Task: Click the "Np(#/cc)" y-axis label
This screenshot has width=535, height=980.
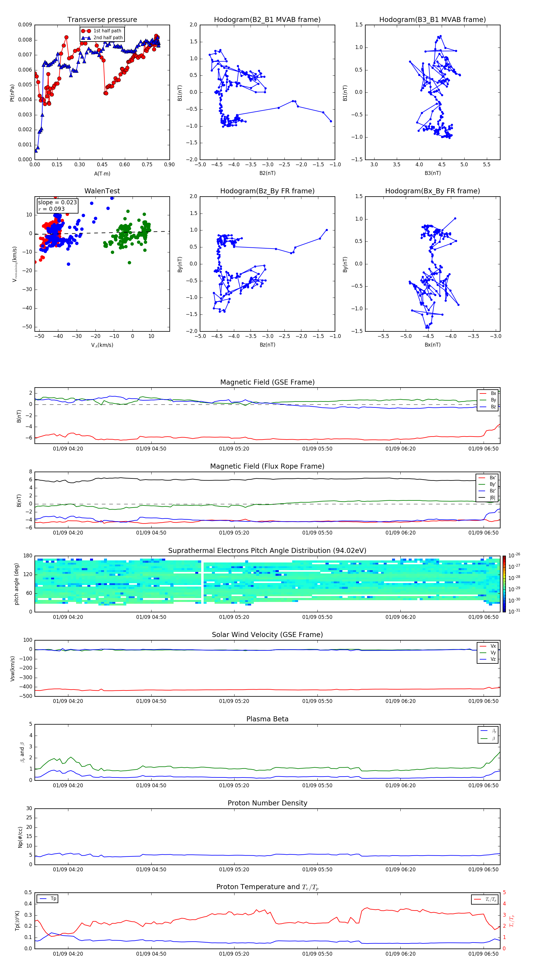Action: [20, 837]
